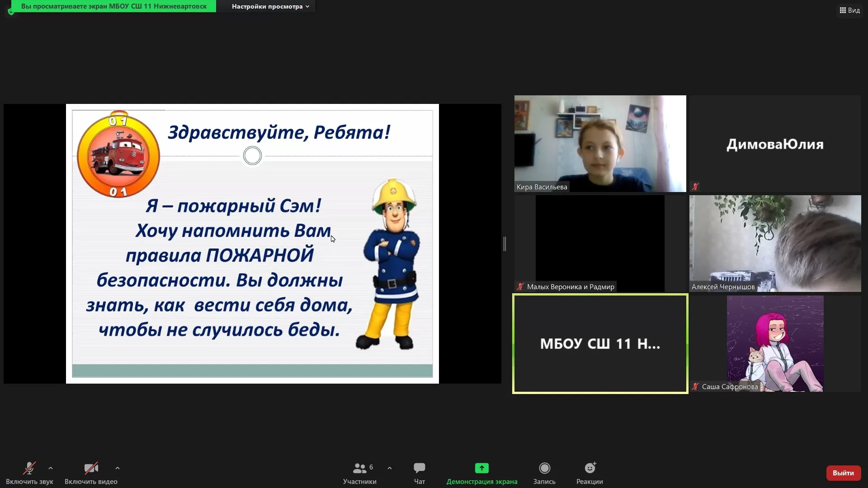The height and width of the screenshot is (488, 868).
Task: Click the green security shield icon
Action: (x=11, y=12)
